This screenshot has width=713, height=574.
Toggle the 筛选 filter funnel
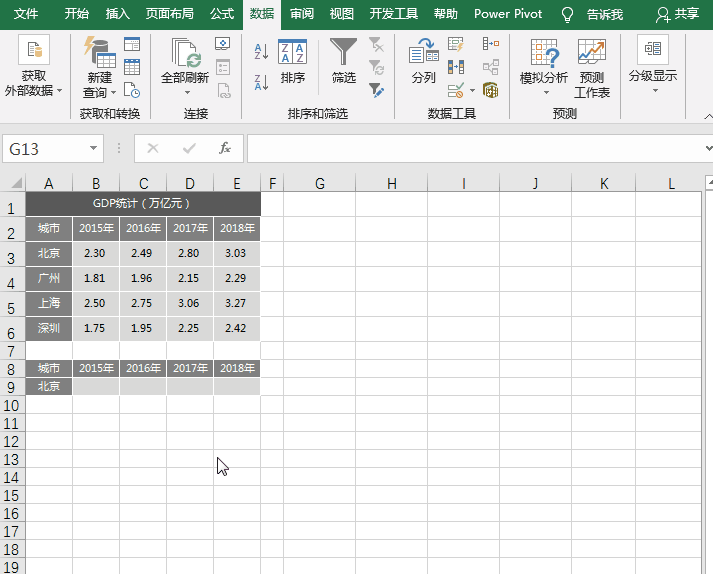click(343, 61)
